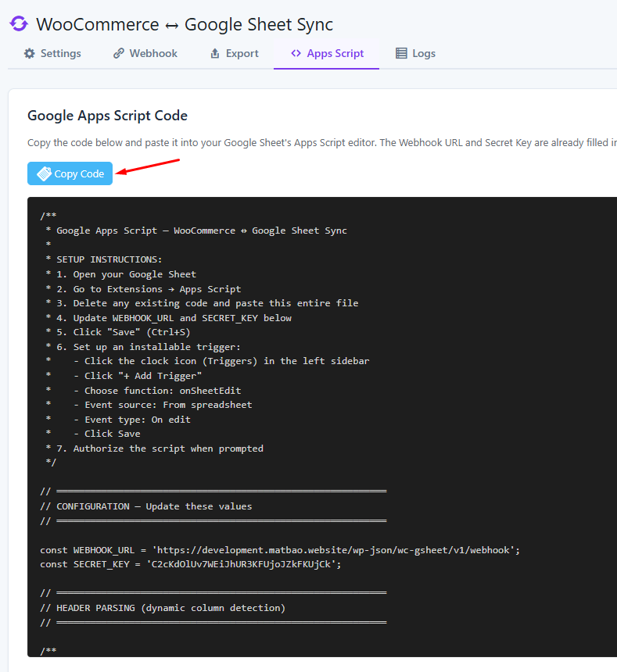Click the CONFIGURATION comment in the code block
This screenshot has height=672, width=617.
pyautogui.click(x=146, y=506)
